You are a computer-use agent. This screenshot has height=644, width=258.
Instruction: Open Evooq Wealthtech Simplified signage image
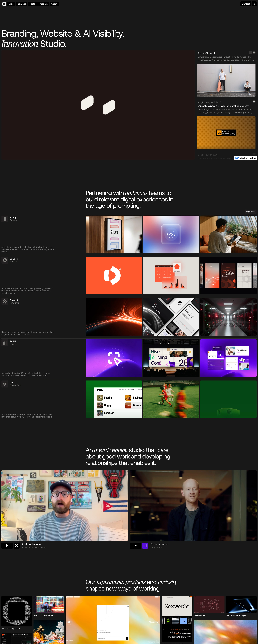(x=114, y=234)
